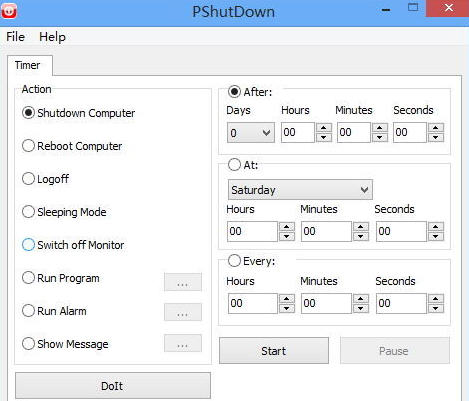Image resolution: width=469 pixels, height=401 pixels.
Task: Click the Seconds field in Every section
Action: (x=401, y=303)
